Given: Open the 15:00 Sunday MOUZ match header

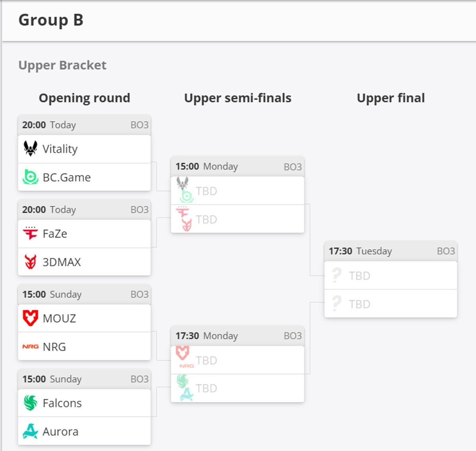Looking at the screenshot, I should (x=84, y=294).
